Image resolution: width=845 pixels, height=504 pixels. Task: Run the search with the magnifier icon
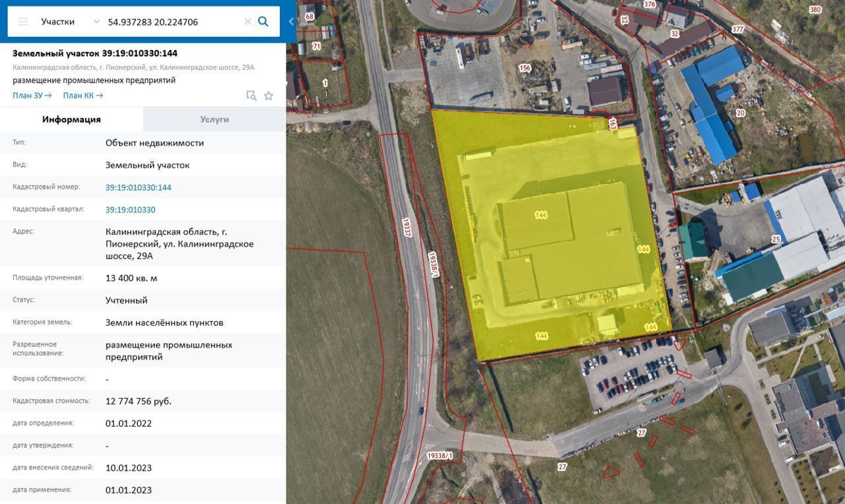(263, 22)
